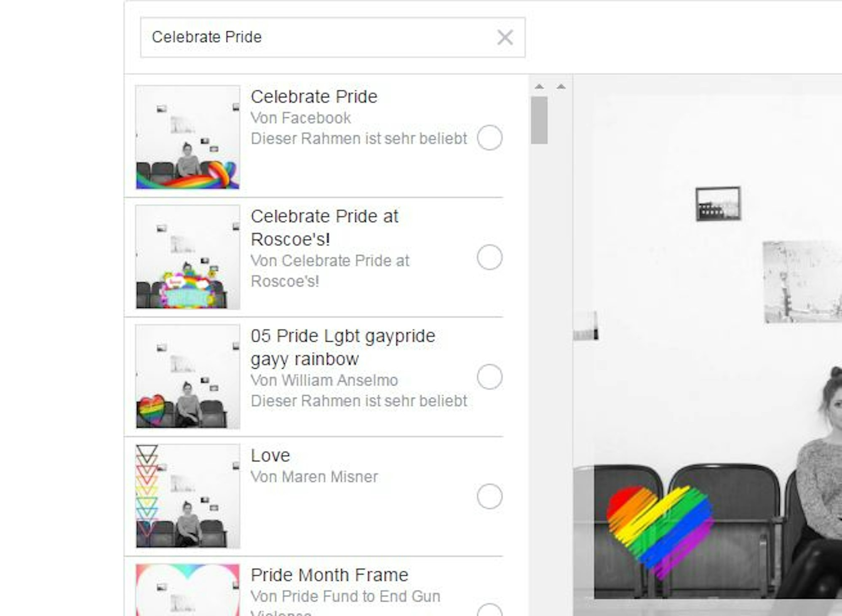This screenshot has width=842, height=616.
Task: Choose the 05 Pride Lgbt gaypride radio button
Action: [x=489, y=377]
